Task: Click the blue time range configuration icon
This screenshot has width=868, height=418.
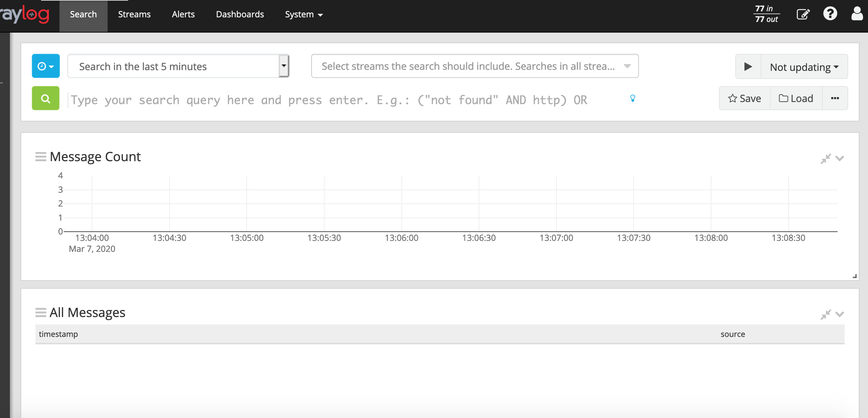Action: click(45, 66)
